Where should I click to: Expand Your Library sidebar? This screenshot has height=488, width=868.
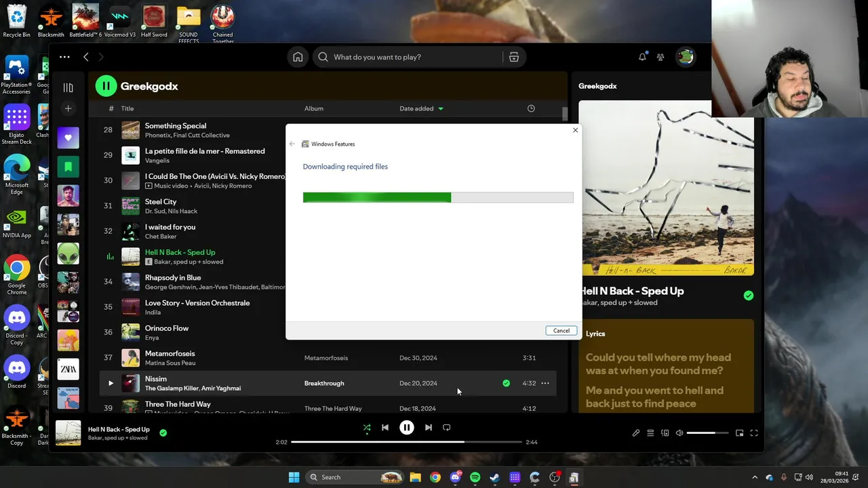click(x=68, y=87)
